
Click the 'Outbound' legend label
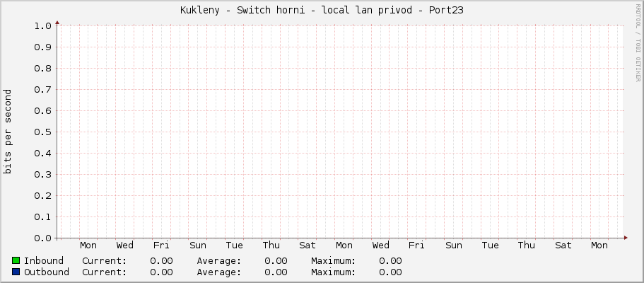point(47,272)
